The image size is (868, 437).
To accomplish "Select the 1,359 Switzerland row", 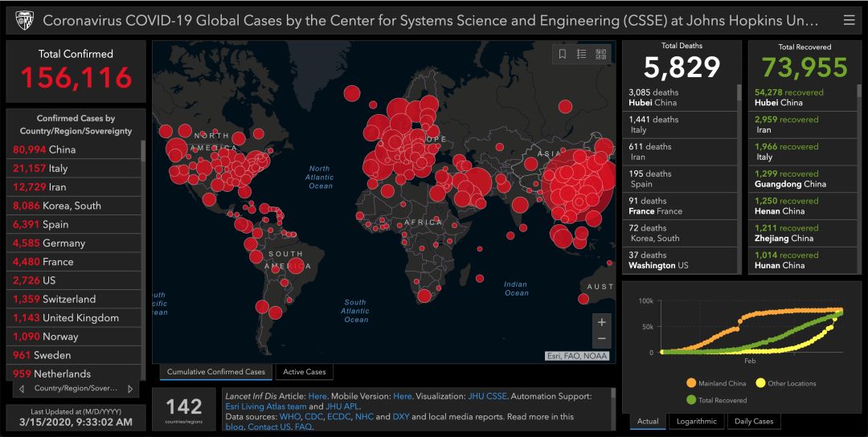I will pos(74,300).
